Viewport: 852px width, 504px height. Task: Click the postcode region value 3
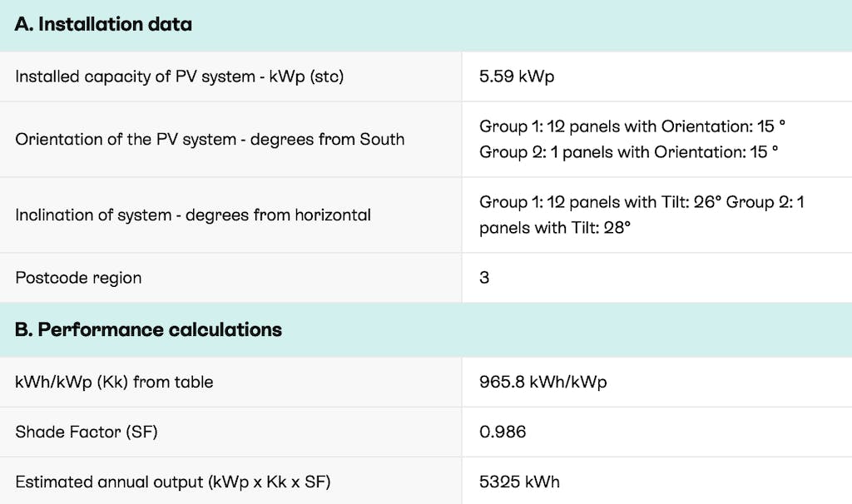(484, 278)
